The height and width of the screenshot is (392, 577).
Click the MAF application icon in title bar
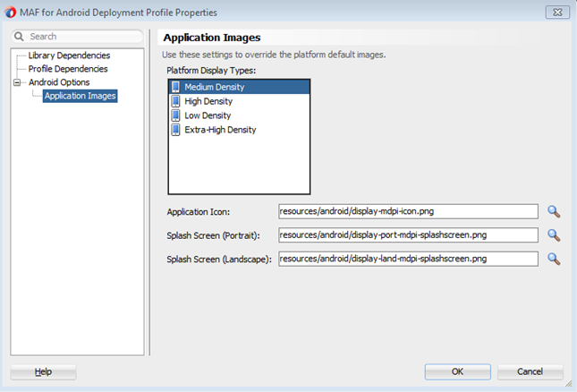(x=11, y=13)
